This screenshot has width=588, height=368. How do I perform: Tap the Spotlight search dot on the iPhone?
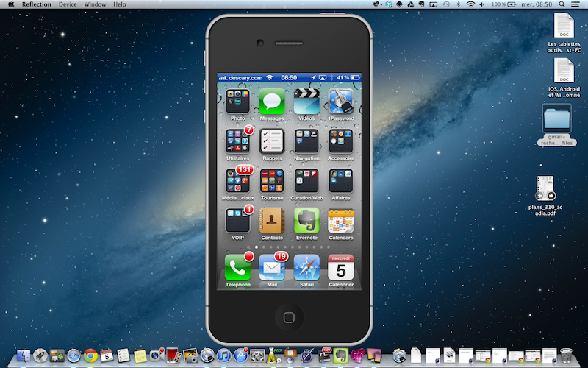(249, 247)
